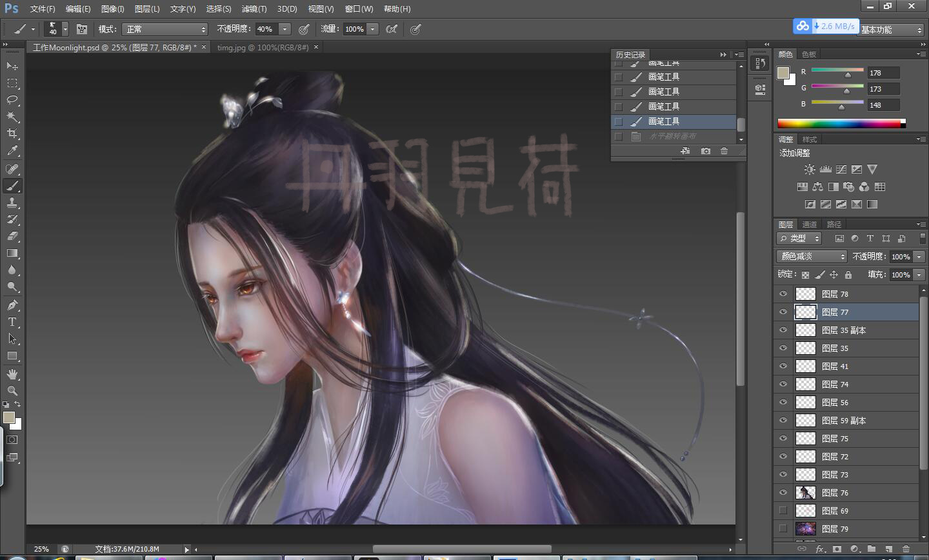The image size is (929, 560).
Task: Open the 滤镜(T) menu
Action: (254, 9)
